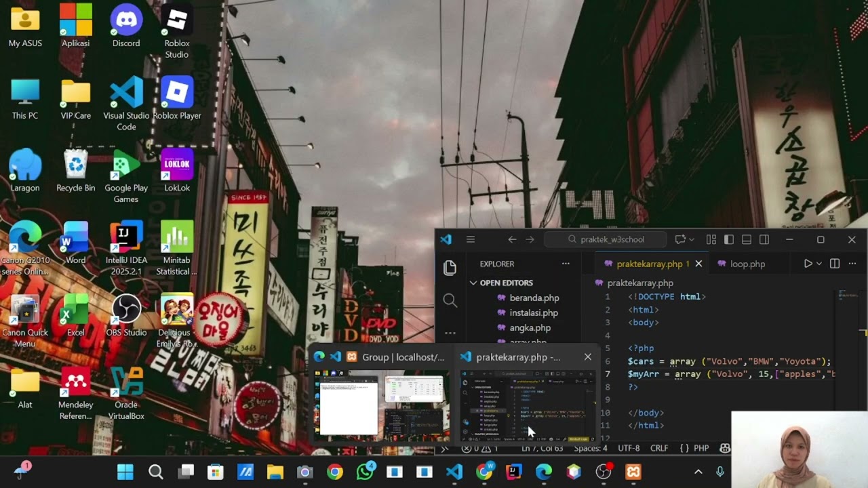Screen dimensions: 868x488
Task: Open Roblox Player desktop shortcut
Action: pyautogui.click(x=177, y=99)
